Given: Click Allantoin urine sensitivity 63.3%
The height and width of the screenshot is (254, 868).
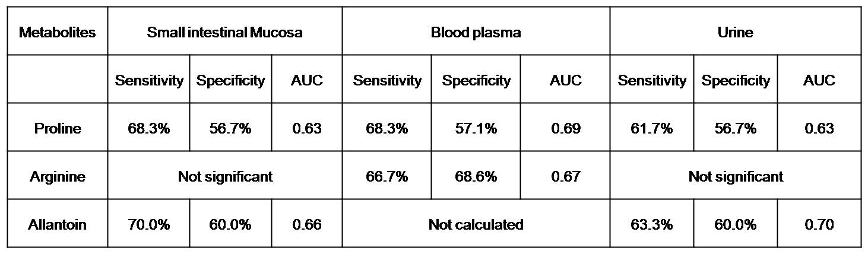Looking at the screenshot, I should 651,225.
